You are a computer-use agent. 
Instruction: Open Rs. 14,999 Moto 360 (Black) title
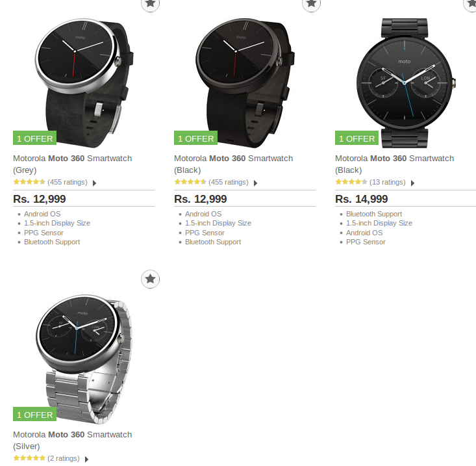click(x=394, y=164)
